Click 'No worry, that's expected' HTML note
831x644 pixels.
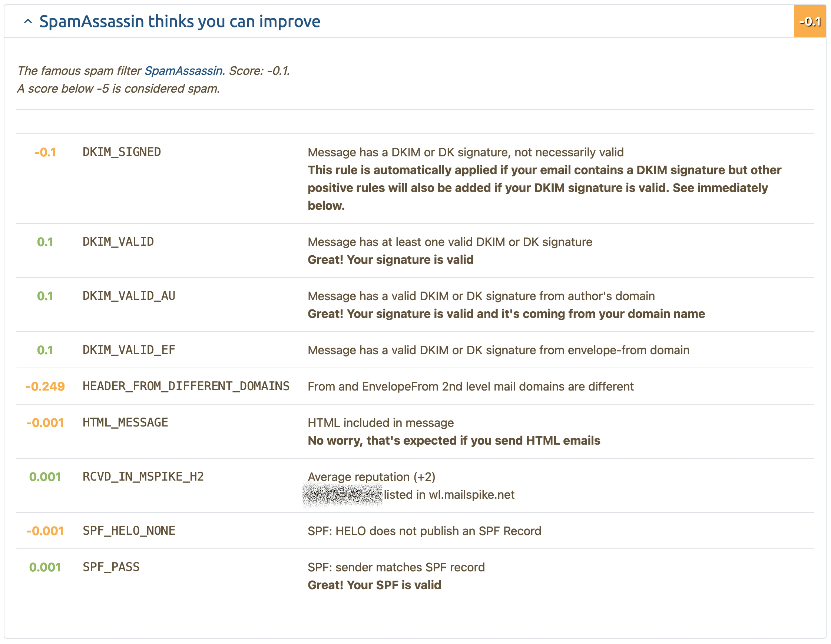coord(454,441)
